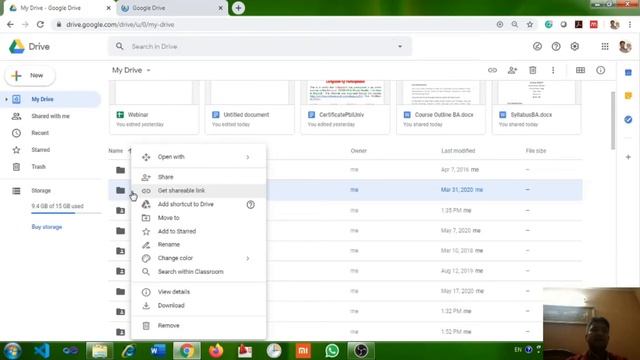
Task: Click the Name column header
Action: [116, 151]
